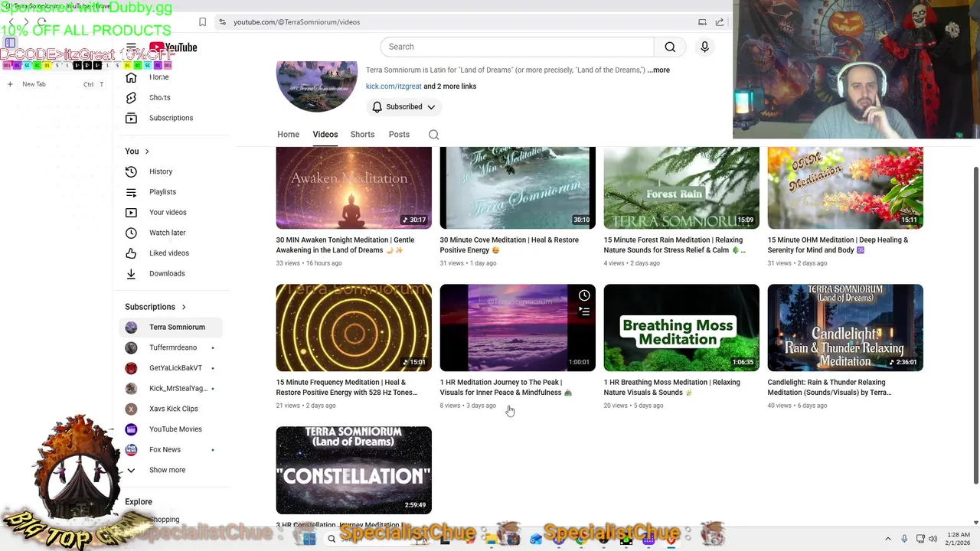Click the browser address bar URL
The height and width of the screenshot is (551, 980).
coord(296,22)
